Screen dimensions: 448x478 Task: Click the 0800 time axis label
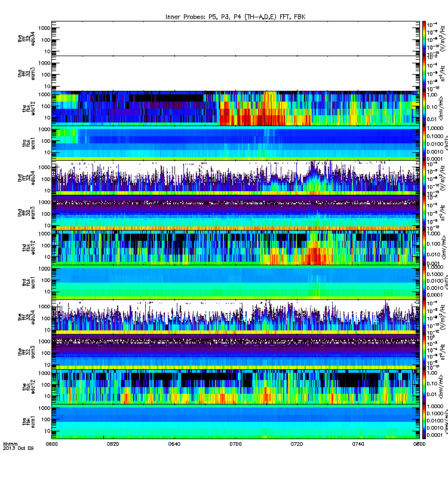click(419, 444)
